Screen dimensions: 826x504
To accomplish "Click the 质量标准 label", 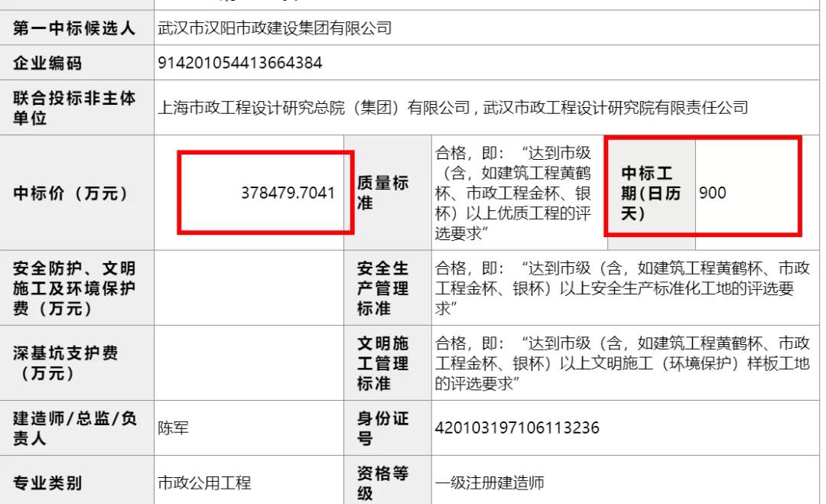I will tap(383, 193).
